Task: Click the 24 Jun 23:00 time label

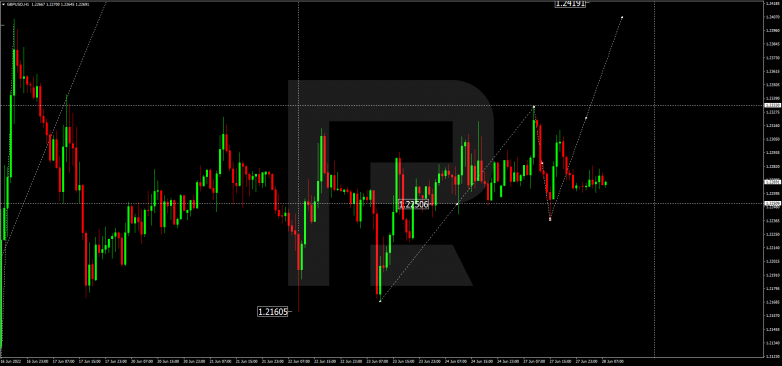Action: coord(508,361)
